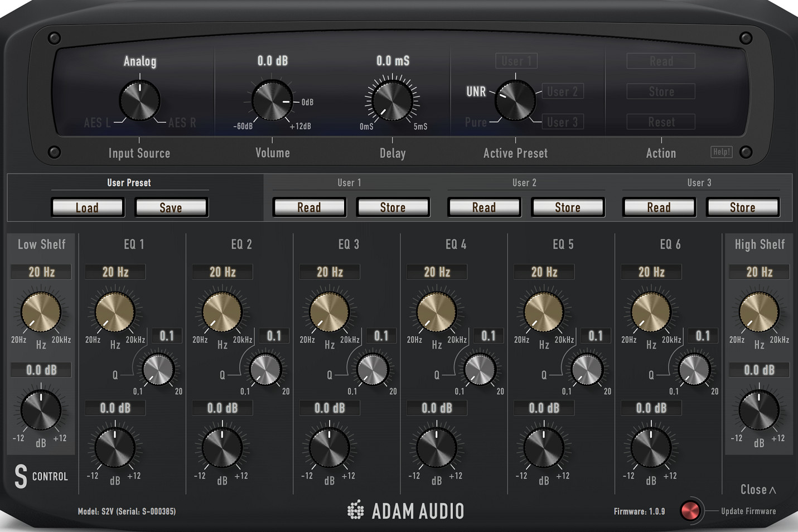Select User 2 as active preset
Viewport: 798px width, 532px height.
tap(563, 91)
